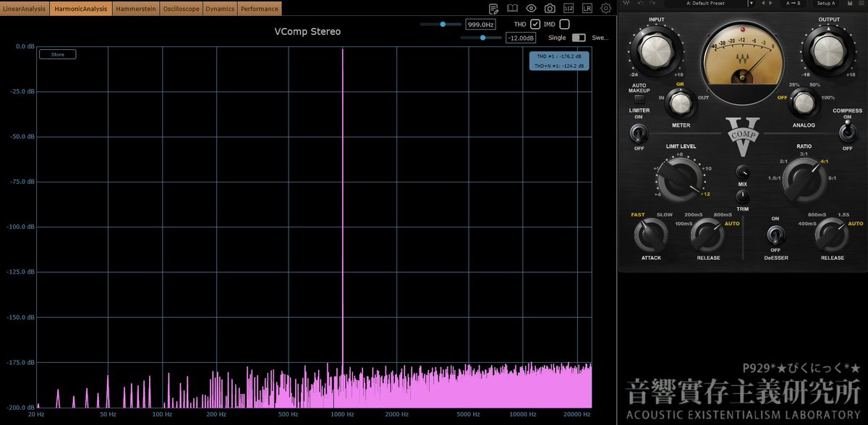The height and width of the screenshot is (425, 868).
Task: Click the Waves logo icon in the plugin header
Action: (626, 3)
